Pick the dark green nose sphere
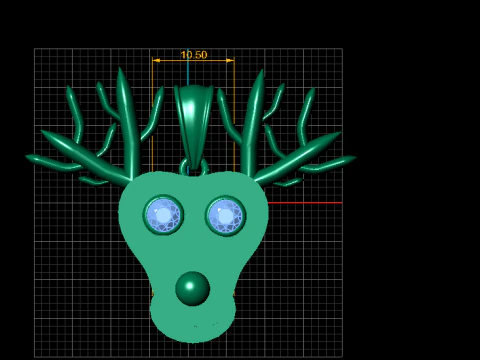The image size is (480, 360). [192, 289]
